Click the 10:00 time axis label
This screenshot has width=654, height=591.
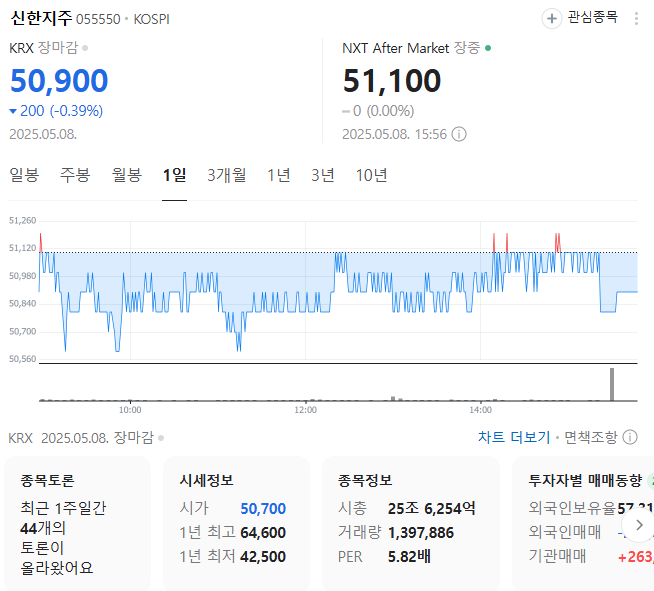pos(130,410)
